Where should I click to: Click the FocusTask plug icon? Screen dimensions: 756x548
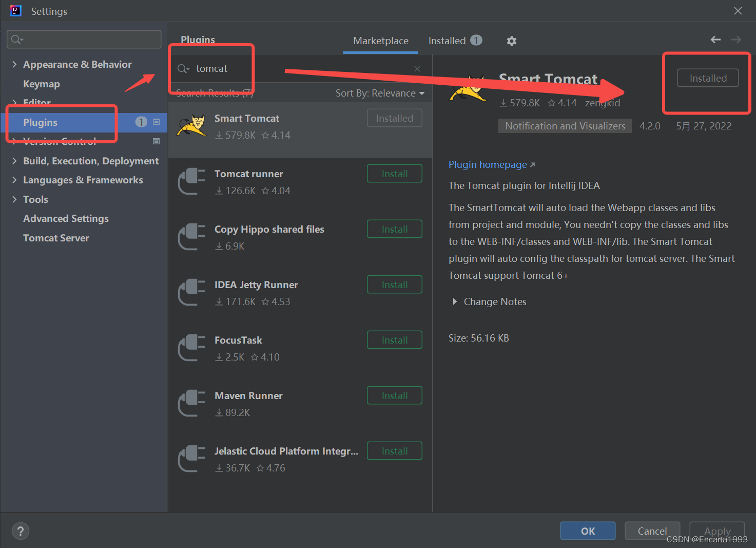(x=191, y=348)
